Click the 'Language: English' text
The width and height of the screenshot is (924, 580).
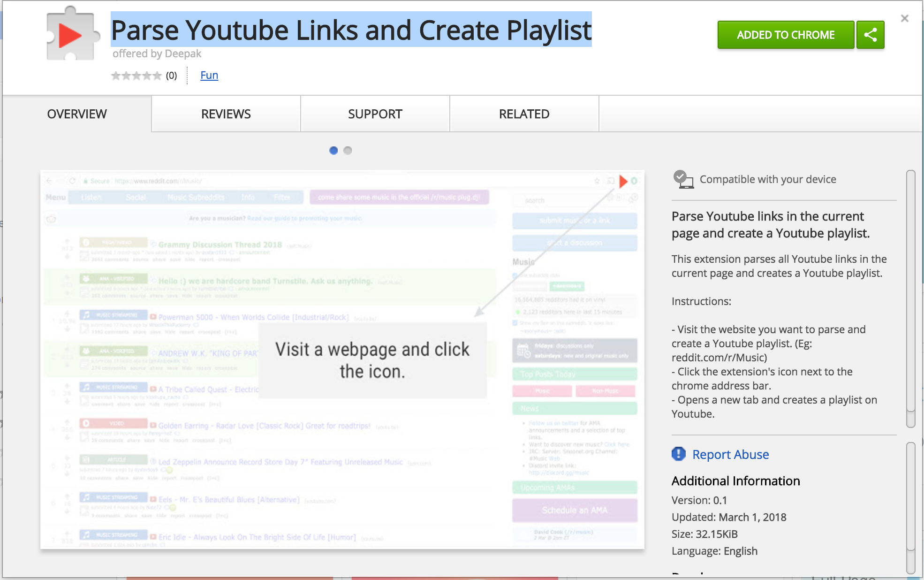(714, 551)
